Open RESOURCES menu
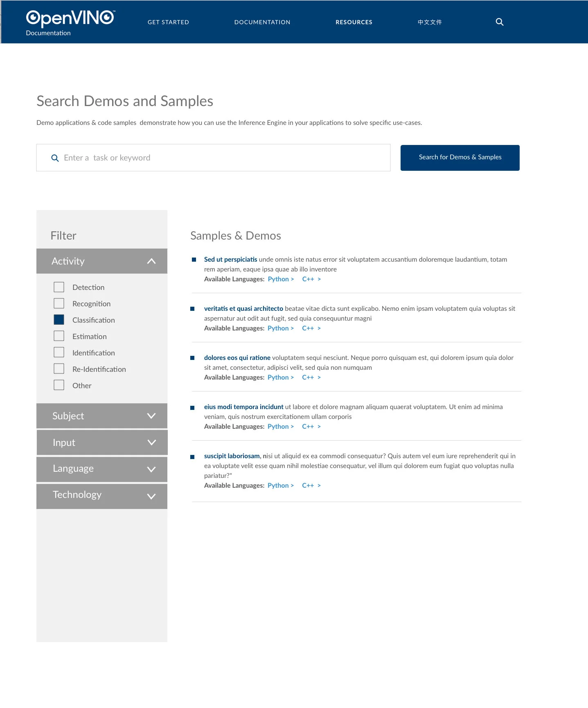The height and width of the screenshot is (708, 588). click(354, 22)
